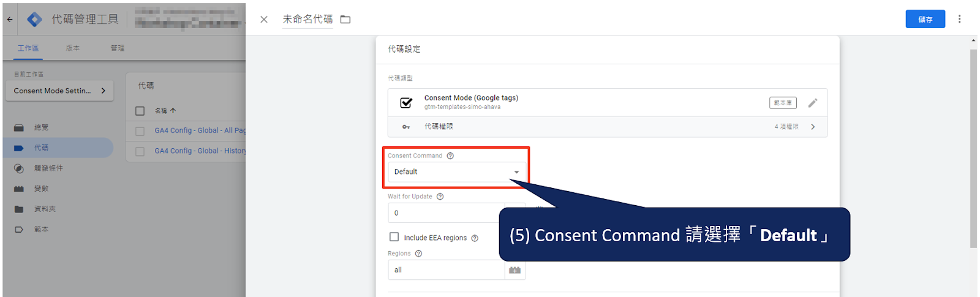Open 代碼 in the sidebar
The width and height of the screenshot is (980, 297).
[58, 148]
